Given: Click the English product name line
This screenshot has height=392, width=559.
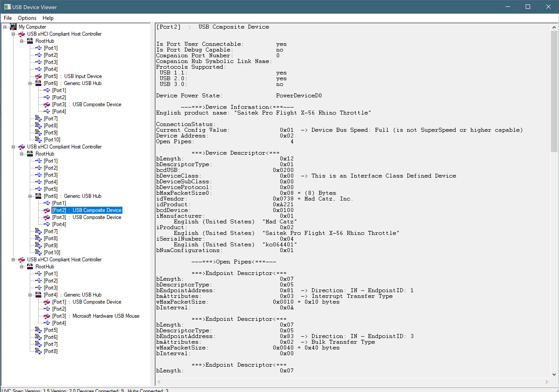Looking at the screenshot, I should 263,113.
